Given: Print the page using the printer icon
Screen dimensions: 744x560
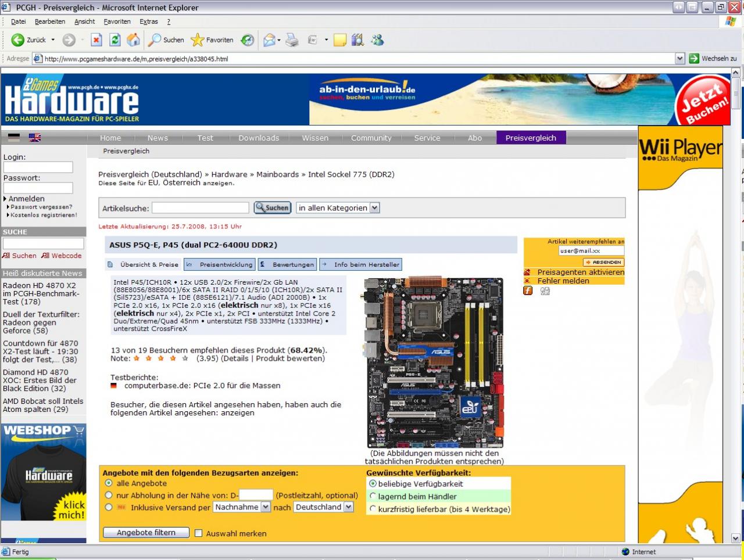Looking at the screenshot, I should tap(292, 40).
